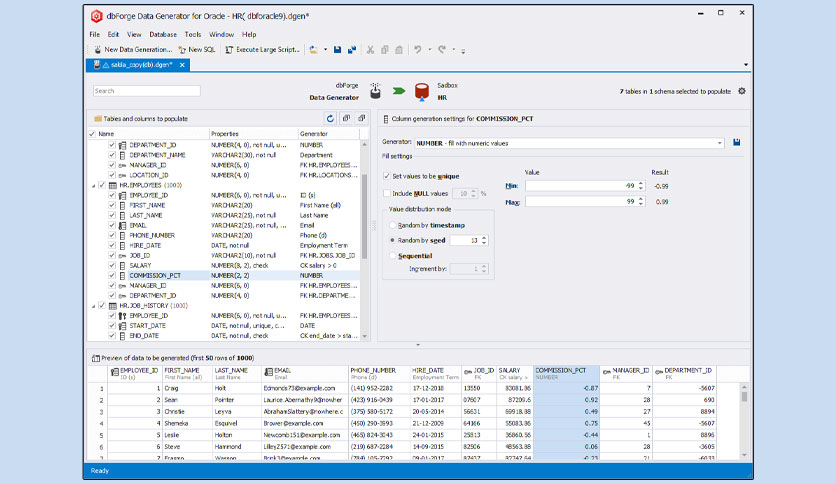Viewport: 836px width, 484px height.
Task: Click the preview pane collapse arrow
Action: [418, 345]
